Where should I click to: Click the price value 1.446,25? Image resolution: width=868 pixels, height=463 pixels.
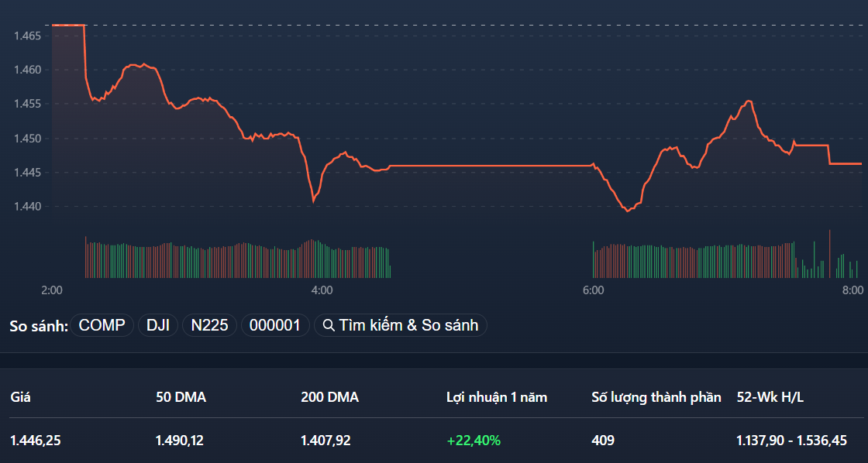(35, 440)
